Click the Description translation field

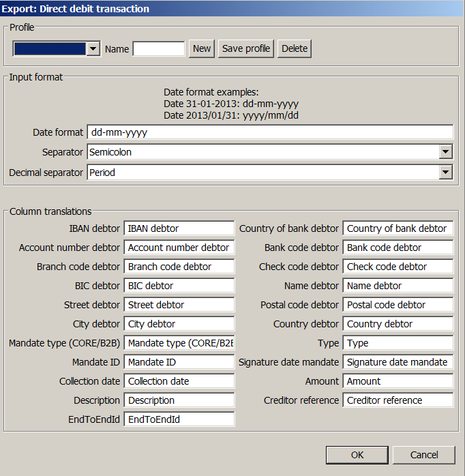click(179, 400)
